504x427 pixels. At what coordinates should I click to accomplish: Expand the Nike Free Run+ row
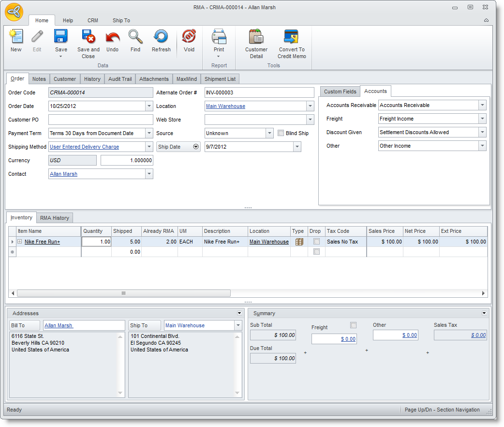(x=20, y=242)
